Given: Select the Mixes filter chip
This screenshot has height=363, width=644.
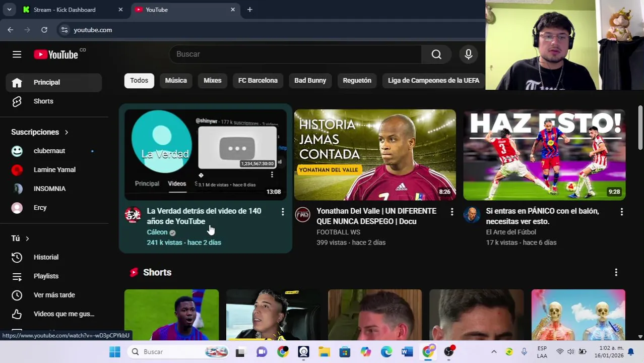Looking at the screenshot, I should coord(213,81).
